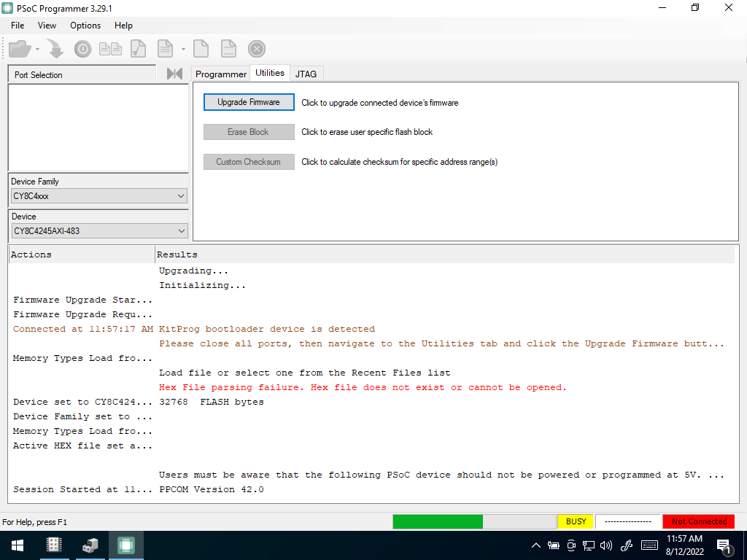Open the Options menu

pos(85,26)
